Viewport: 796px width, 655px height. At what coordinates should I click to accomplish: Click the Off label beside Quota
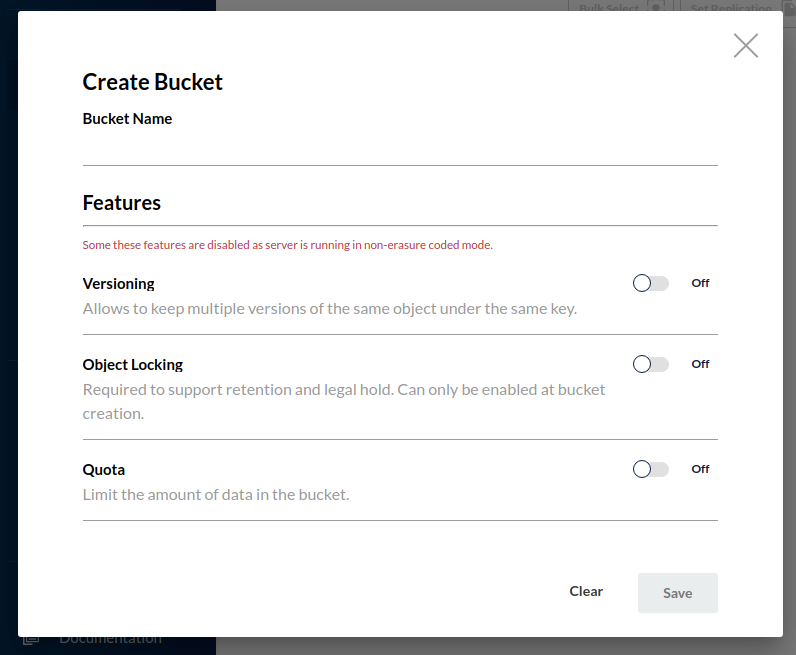(700, 469)
